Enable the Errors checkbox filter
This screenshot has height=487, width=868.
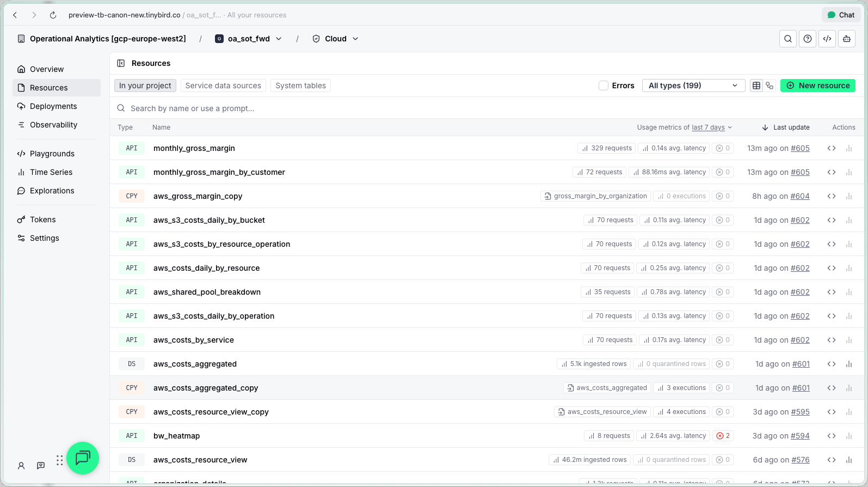tap(604, 86)
